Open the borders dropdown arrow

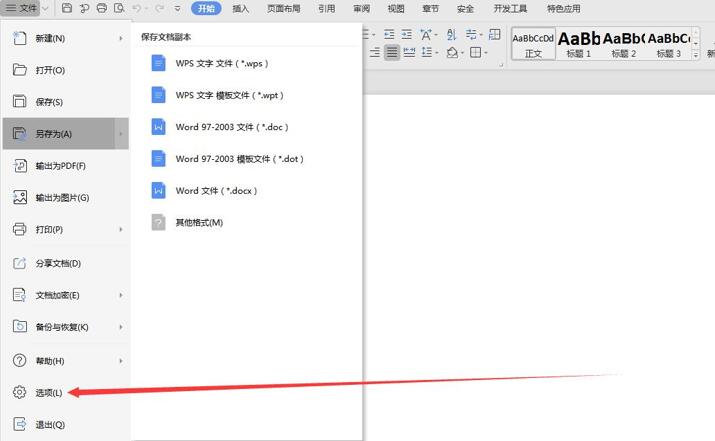[486, 53]
